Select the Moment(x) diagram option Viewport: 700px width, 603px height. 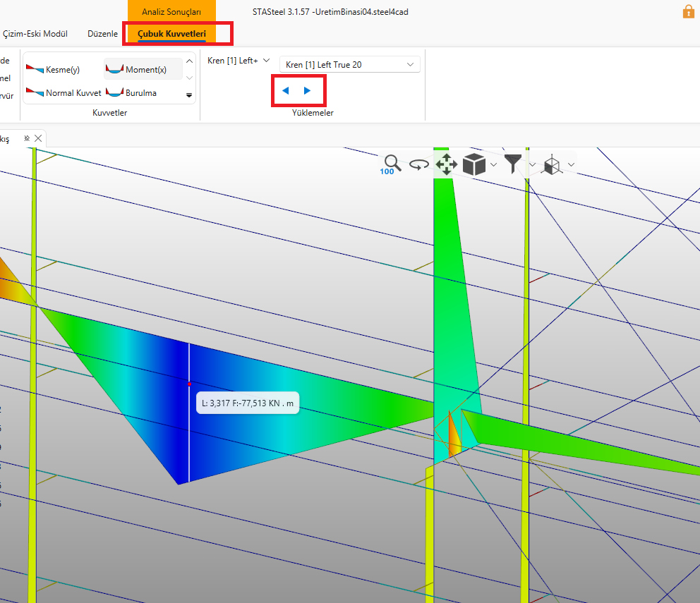137,69
